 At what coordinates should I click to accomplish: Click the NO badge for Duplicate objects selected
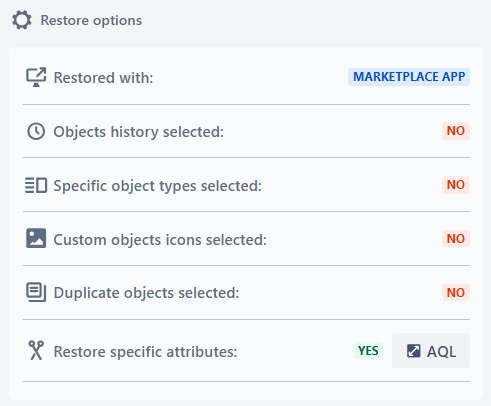(x=456, y=293)
